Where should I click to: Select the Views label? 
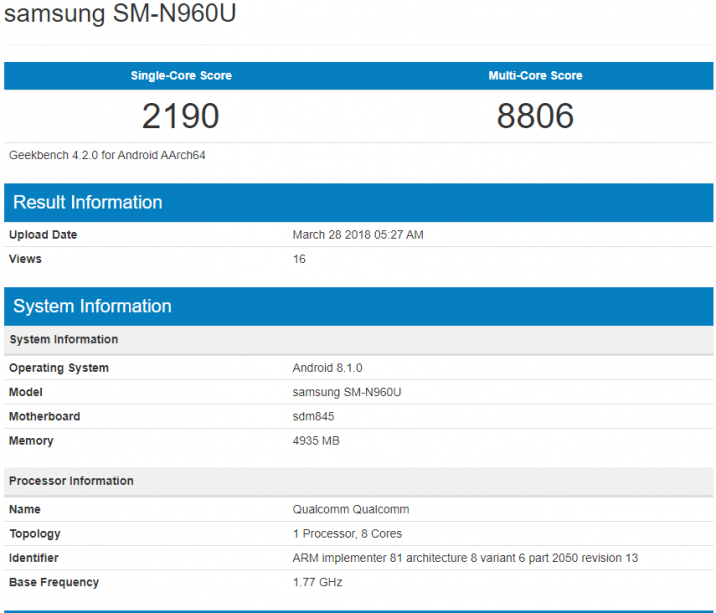[x=25, y=259]
